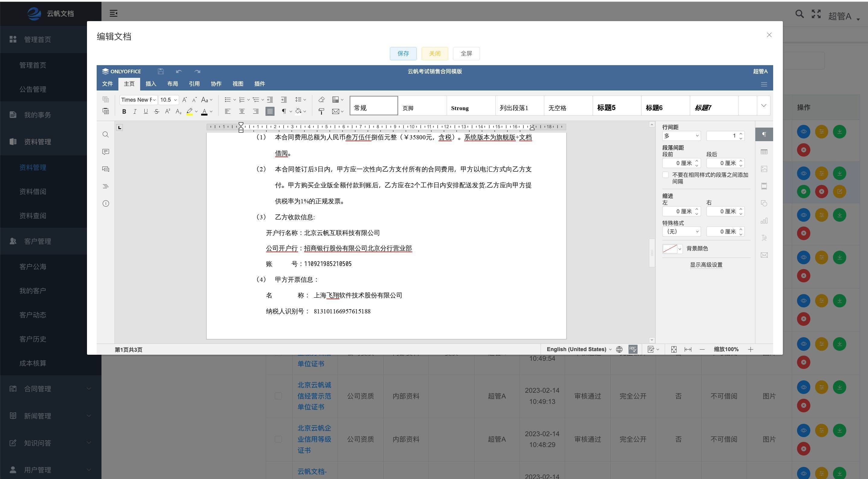This screenshot has height=479, width=868.
Task: Select the copy style paint roller tool
Action: click(x=321, y=111)
